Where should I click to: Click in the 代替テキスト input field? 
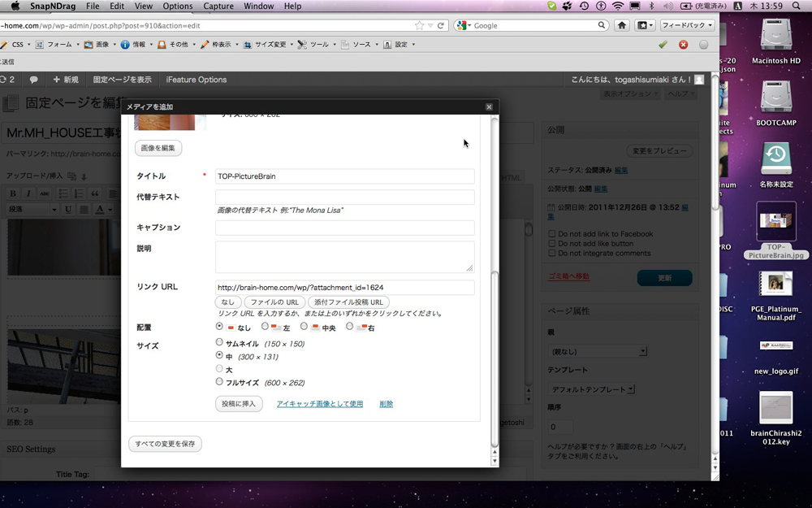(345, 197)
